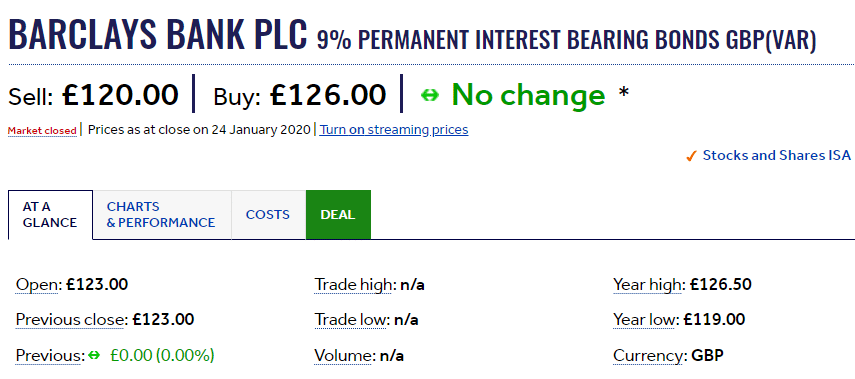Click the Market closed status label
Screen dimensions: 855x379
[x=42, y=131]
